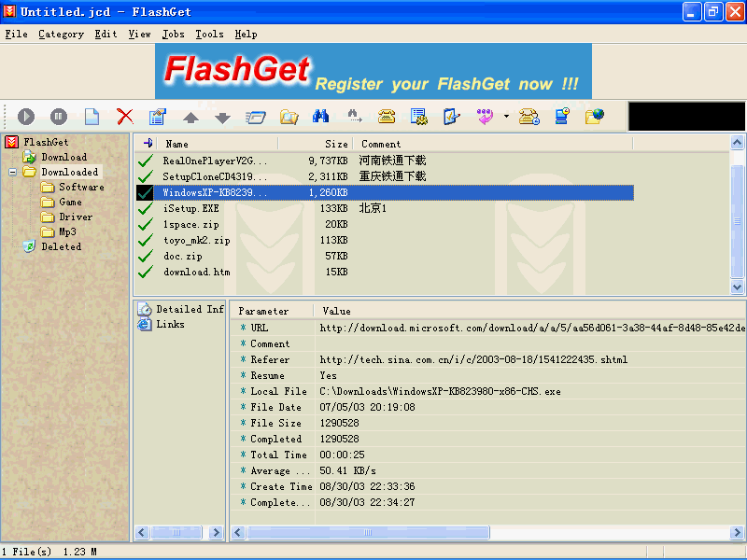Click the New download blank page icon

pos(92,117)
